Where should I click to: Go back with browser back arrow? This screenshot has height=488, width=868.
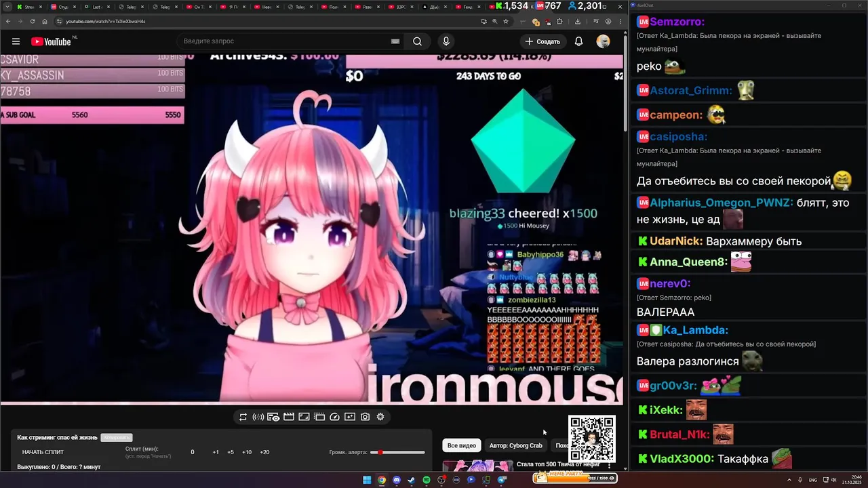(x=7, y=21)
